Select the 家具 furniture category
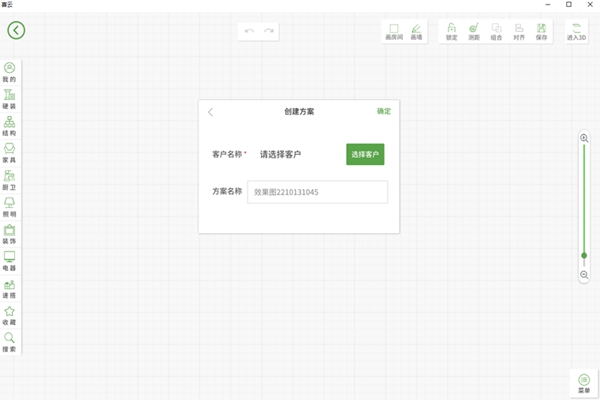This screenshot has width=600, height=400. click(x=10, y=153)
